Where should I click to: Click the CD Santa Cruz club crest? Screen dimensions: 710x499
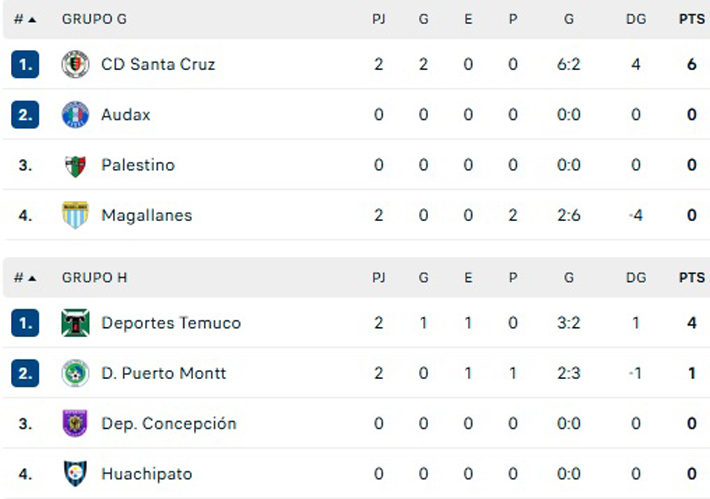tap(75, 64)
